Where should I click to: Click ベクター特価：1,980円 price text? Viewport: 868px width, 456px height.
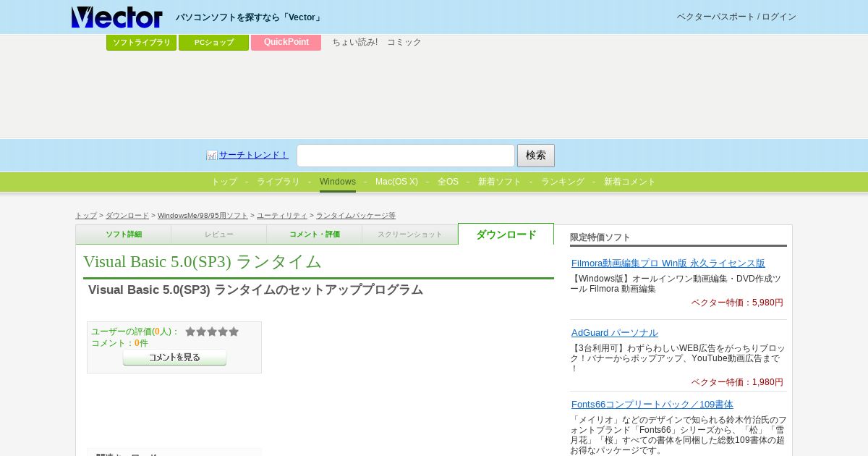pyautogui.click(x=737, y=382)
